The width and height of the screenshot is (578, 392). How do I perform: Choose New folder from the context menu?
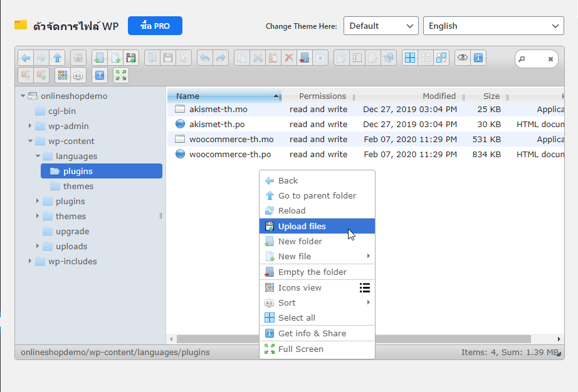317,241
